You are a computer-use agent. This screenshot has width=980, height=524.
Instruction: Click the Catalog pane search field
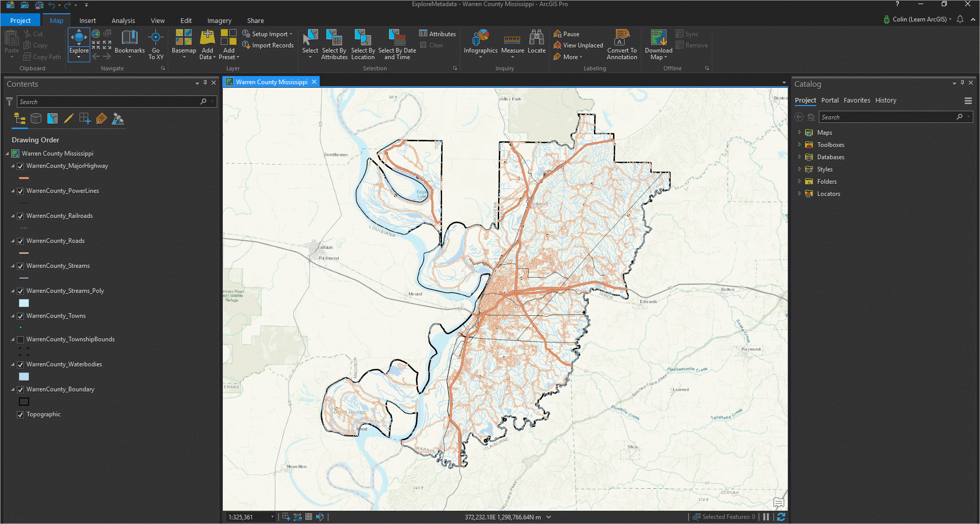pos(895,117)
